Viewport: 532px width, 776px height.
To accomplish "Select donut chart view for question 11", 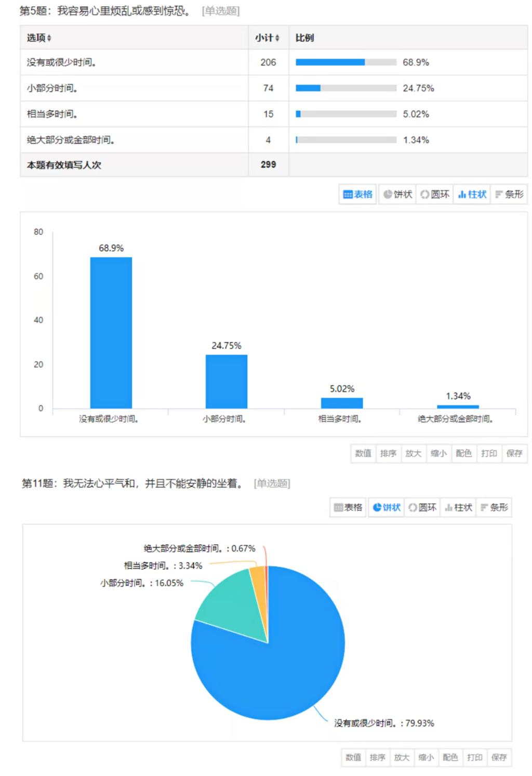I will tap(422, 507).
